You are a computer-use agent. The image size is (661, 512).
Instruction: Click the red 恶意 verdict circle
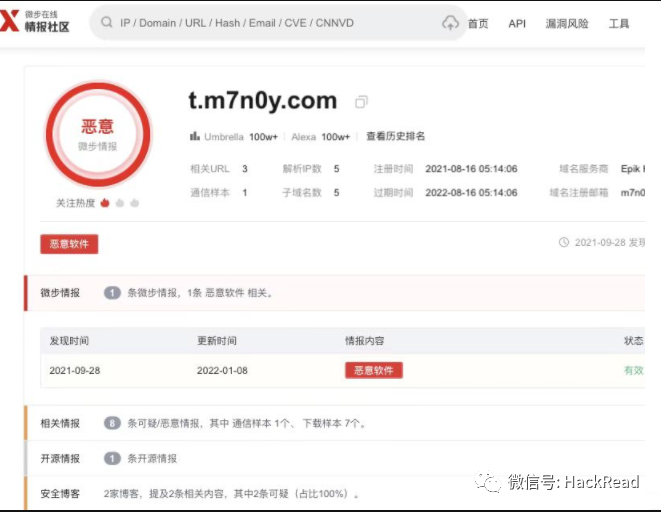pos(98,135)
